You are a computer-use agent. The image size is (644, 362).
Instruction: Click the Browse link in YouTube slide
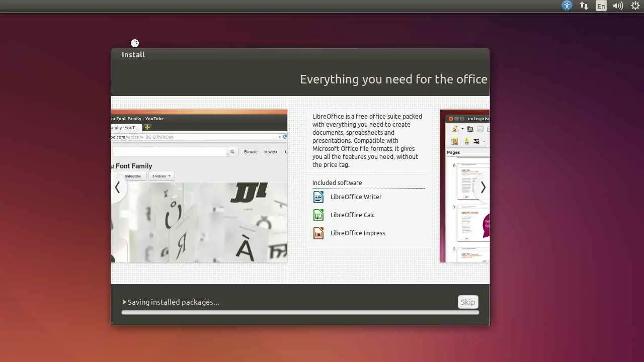[x=251, y=152]
